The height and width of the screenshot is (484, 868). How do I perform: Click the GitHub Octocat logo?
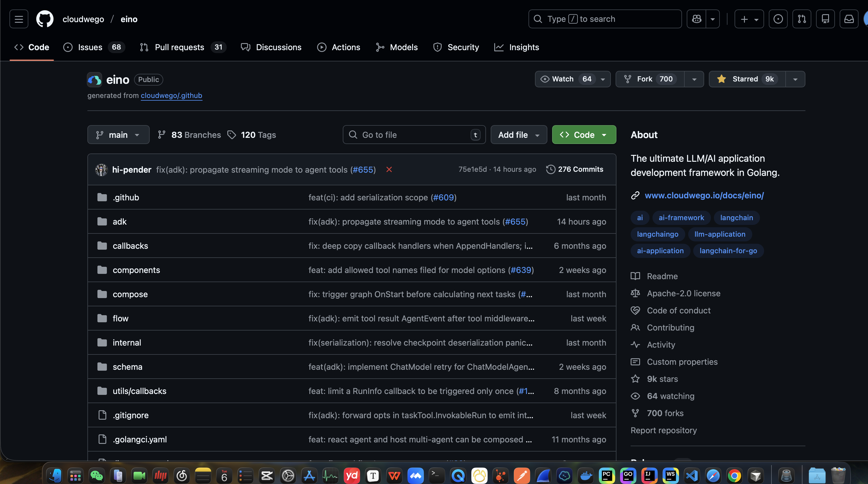point(45,19)
